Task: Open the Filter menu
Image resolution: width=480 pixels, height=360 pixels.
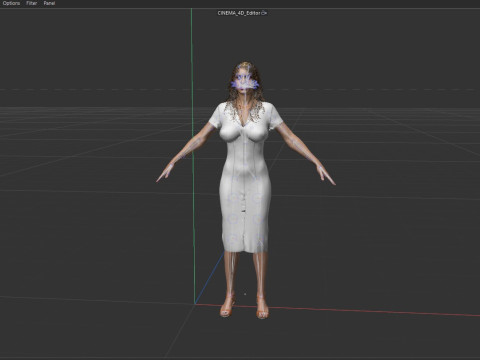Action: (x=32, y=3)
